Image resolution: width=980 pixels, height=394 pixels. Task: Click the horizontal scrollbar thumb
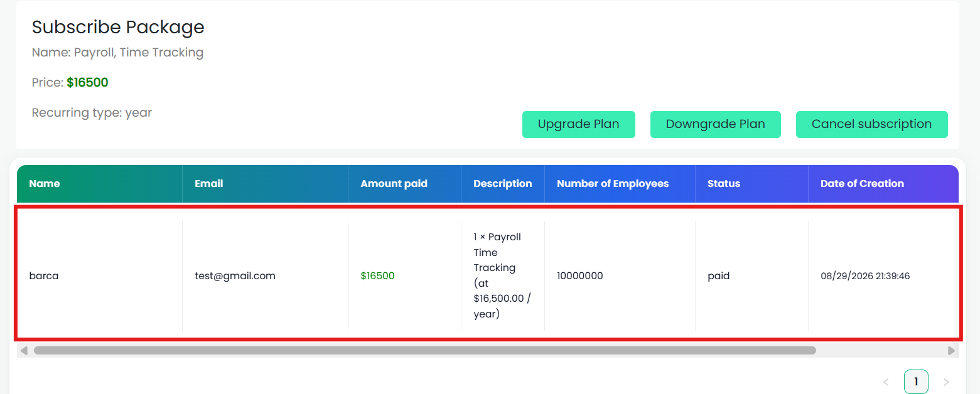(424, 351)
